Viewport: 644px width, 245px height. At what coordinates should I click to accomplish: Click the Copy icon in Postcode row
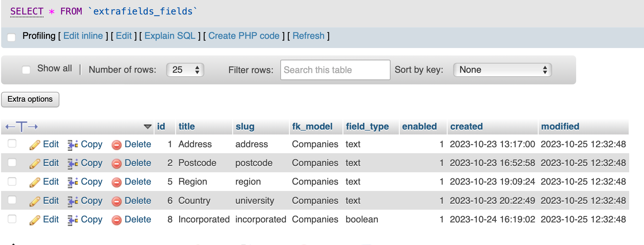(73, 163)
